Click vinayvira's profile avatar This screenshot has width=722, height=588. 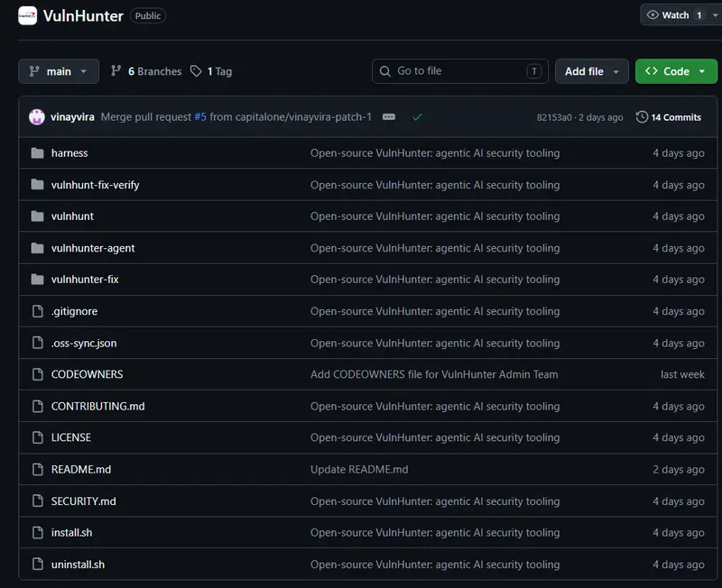37,117
